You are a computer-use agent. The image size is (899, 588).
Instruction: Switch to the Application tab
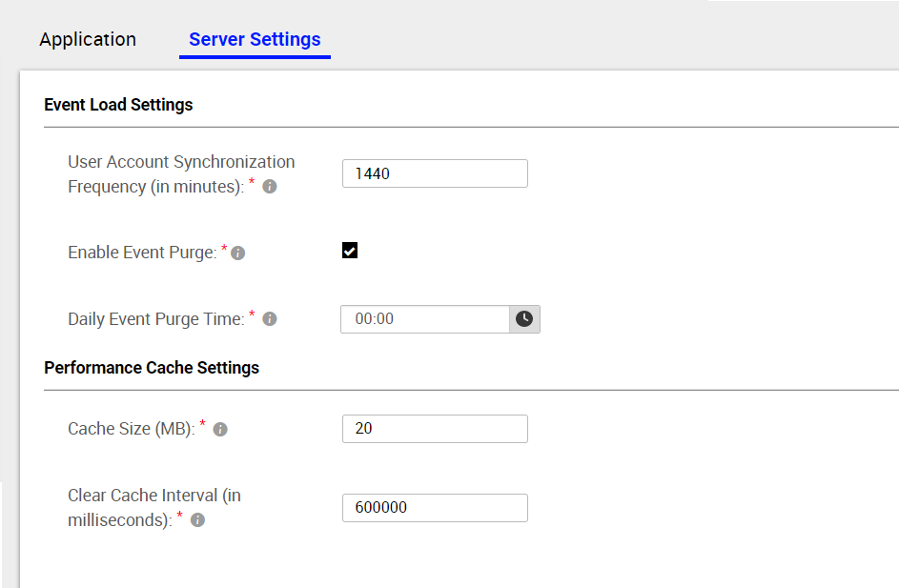pos(88,39)
